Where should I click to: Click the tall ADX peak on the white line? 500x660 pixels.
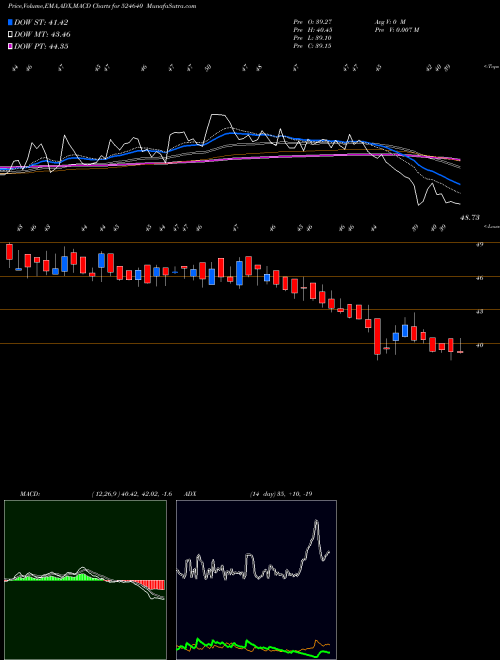(x=316, y=523)
